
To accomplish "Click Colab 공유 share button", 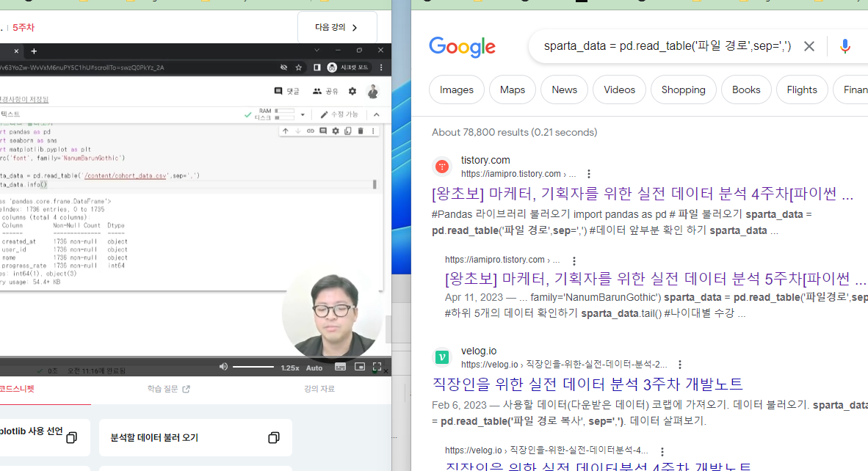I will coord(325,91).
